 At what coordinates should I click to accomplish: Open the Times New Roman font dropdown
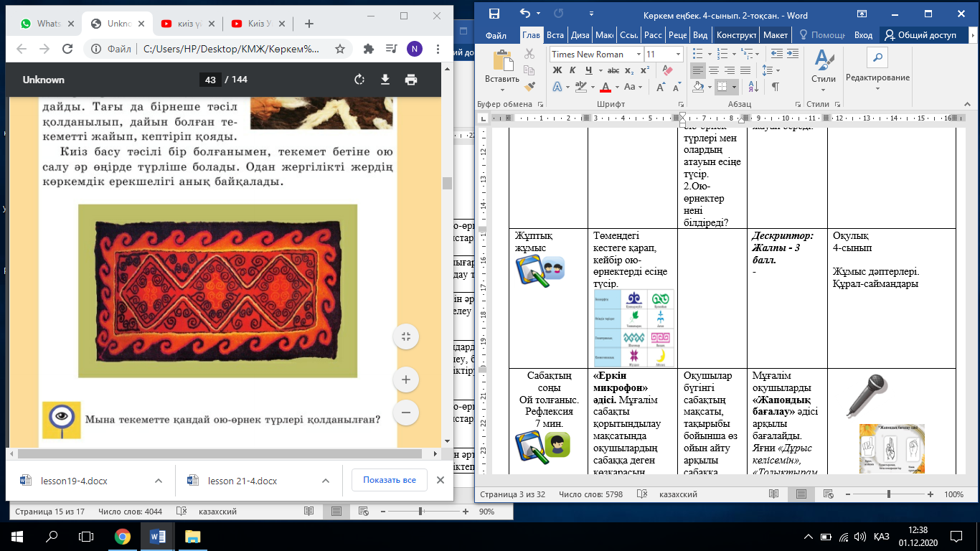[639, 55]
